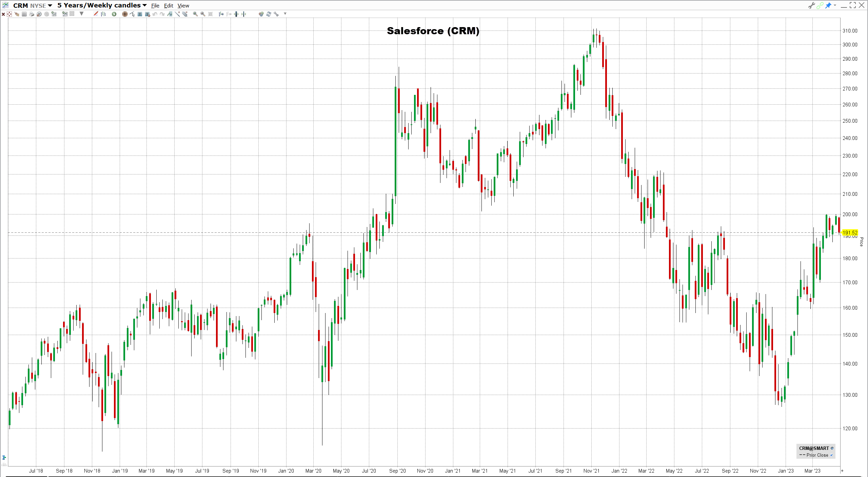868x477 pixels.
Task: Toggle the green chain link grouping icon
Action: pos(820,5)
